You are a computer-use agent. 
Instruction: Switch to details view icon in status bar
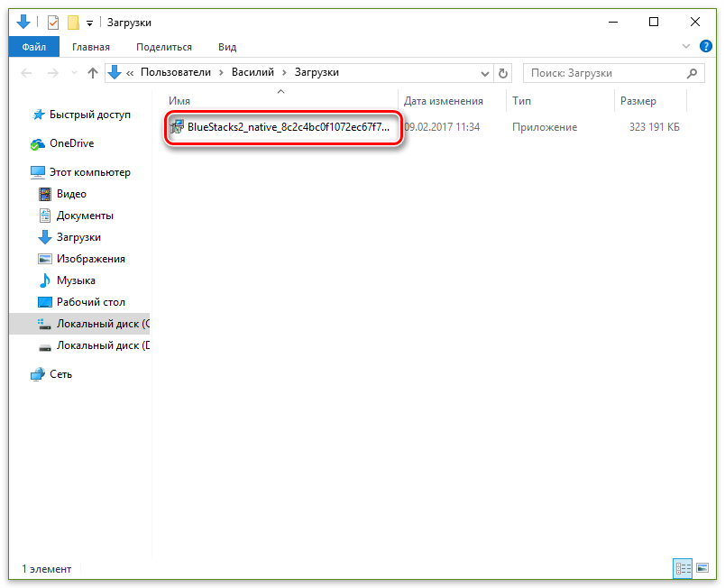[x=683, y=568]
